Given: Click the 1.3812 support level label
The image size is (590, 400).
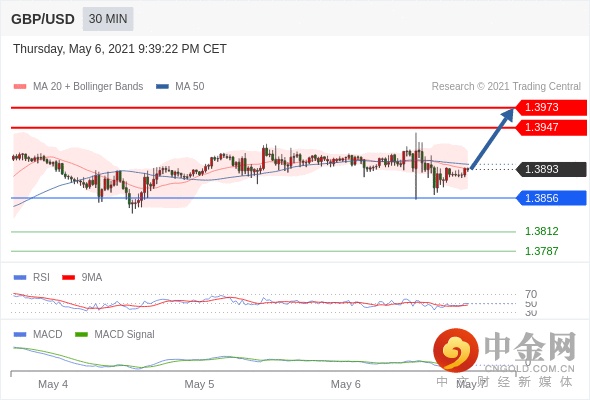Looking at the screenshot, I should [x=541, y=231].
